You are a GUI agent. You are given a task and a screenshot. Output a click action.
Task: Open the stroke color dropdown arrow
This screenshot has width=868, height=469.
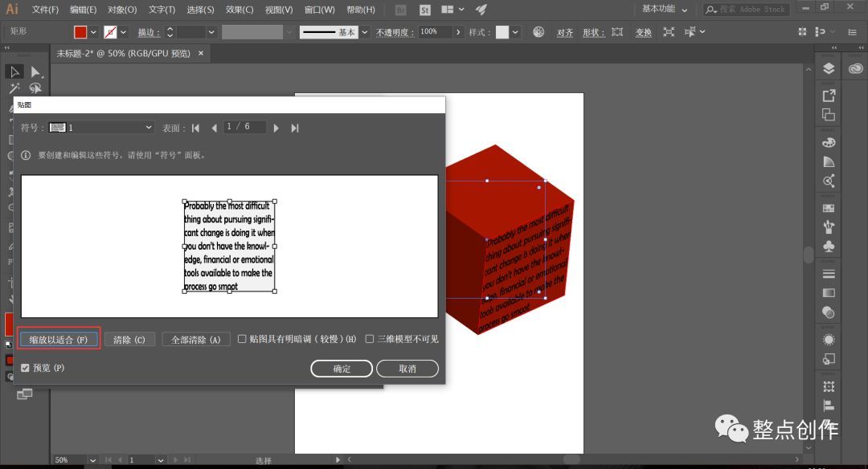[x=123, y=32]
